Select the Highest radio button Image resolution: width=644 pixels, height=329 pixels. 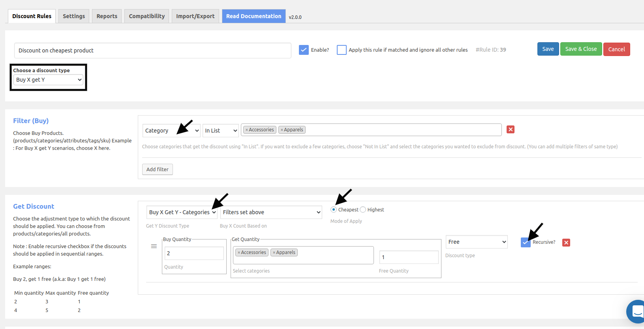coord(363,209)
